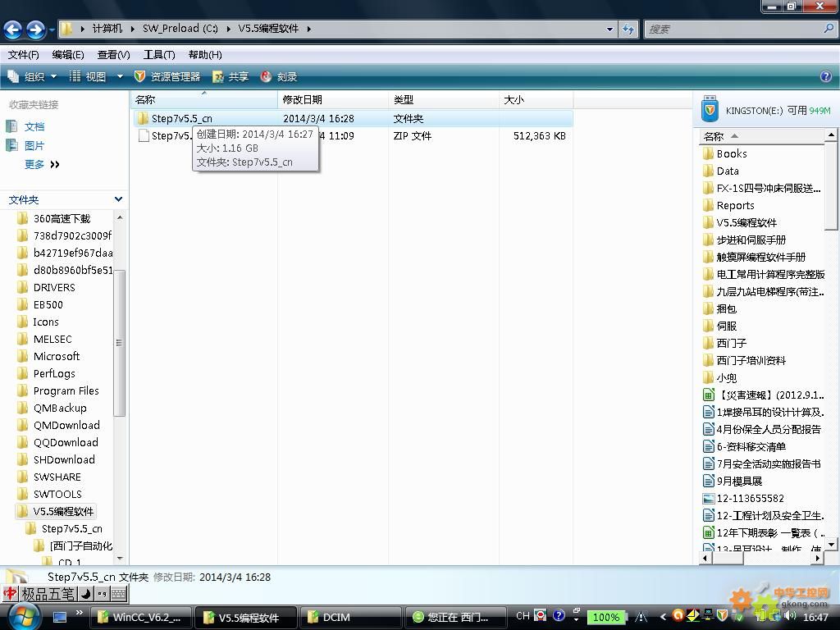The width and height of the screenshot is (840, 630).
Task: Select the 12-113655582 image file icon
Action: (708, 498)
